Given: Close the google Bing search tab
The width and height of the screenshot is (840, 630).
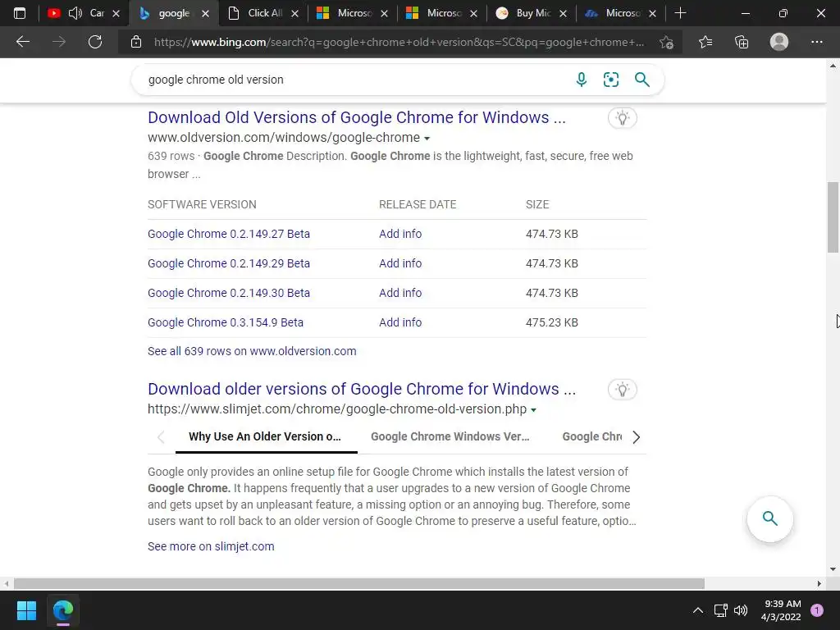Looking at the screenshot, I should tap(205, 13).
